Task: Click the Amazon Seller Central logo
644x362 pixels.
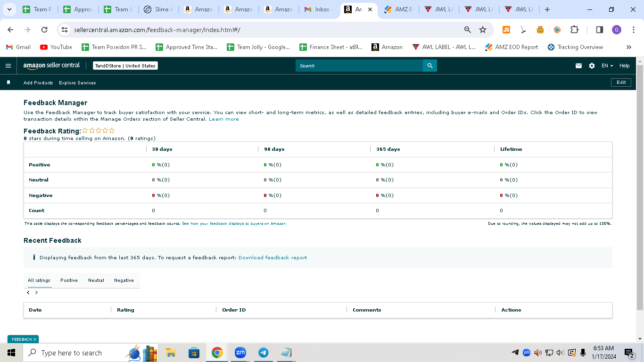Action: (x=51, y=66)
